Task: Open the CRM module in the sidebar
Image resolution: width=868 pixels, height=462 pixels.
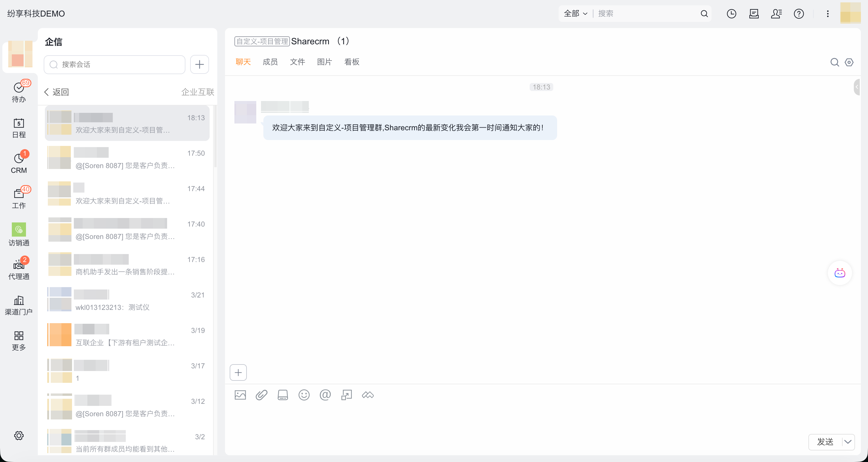Action: [x=19, y=162]
